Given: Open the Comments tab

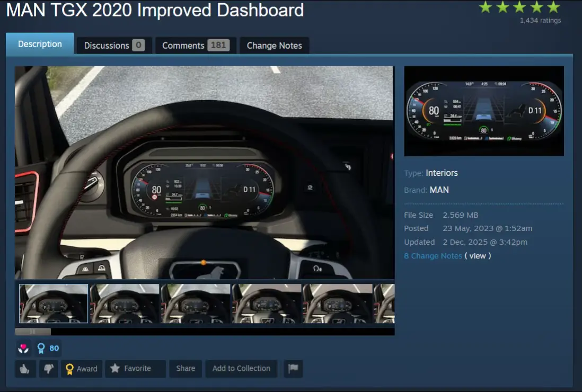Looking at the screenshot, I should click(196, 46).
